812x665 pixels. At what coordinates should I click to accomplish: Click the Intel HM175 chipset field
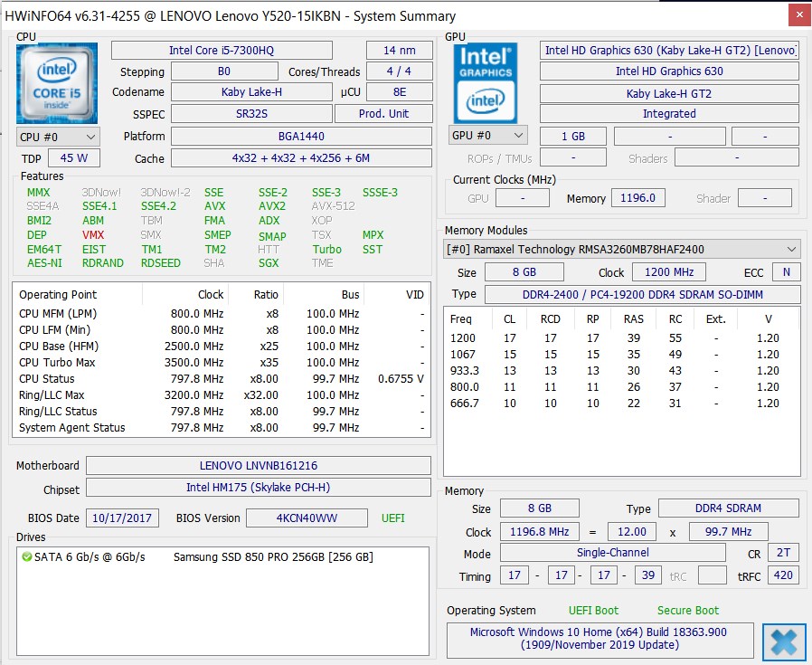coord(258,489)
